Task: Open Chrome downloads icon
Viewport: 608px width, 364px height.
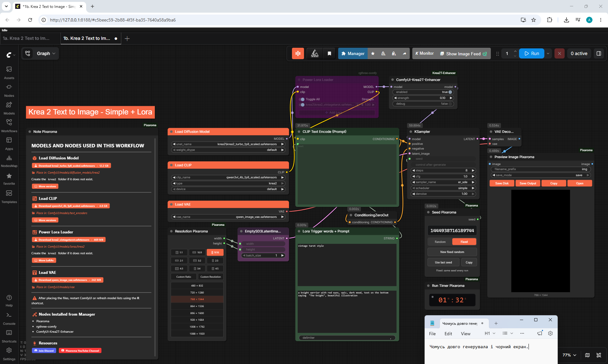Action: coord(567,20)
